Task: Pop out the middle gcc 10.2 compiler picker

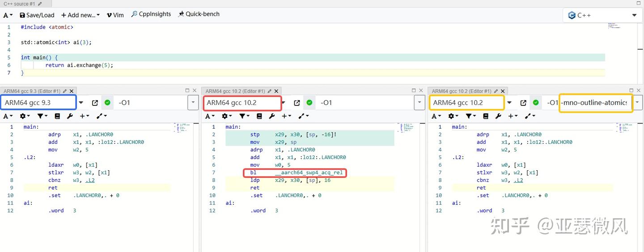Action: [297, 103]
